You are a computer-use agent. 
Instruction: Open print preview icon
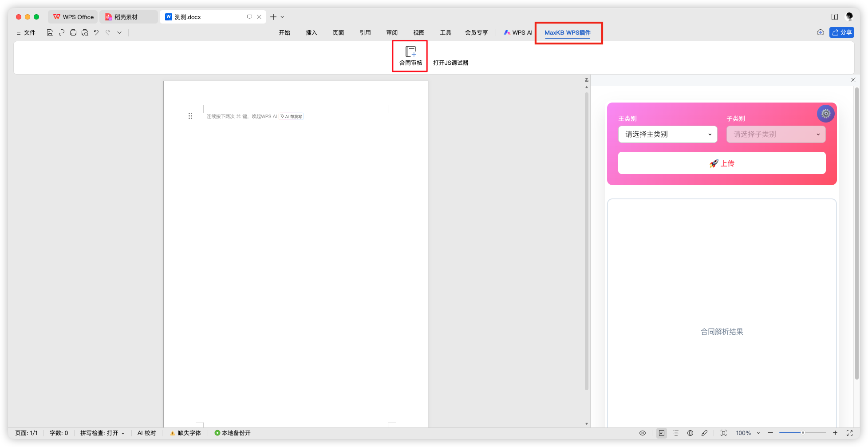click(x=85, y=32)
